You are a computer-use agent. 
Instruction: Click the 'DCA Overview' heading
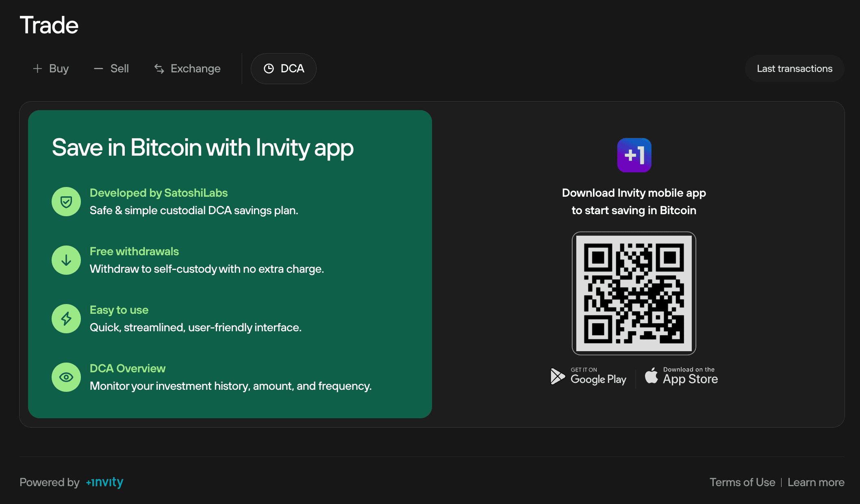[128, 369]
